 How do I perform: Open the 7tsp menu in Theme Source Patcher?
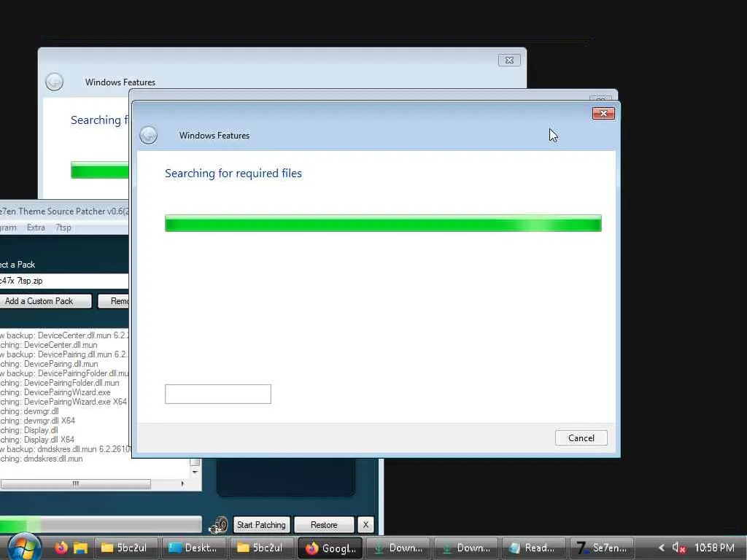(x=63, y=227)
